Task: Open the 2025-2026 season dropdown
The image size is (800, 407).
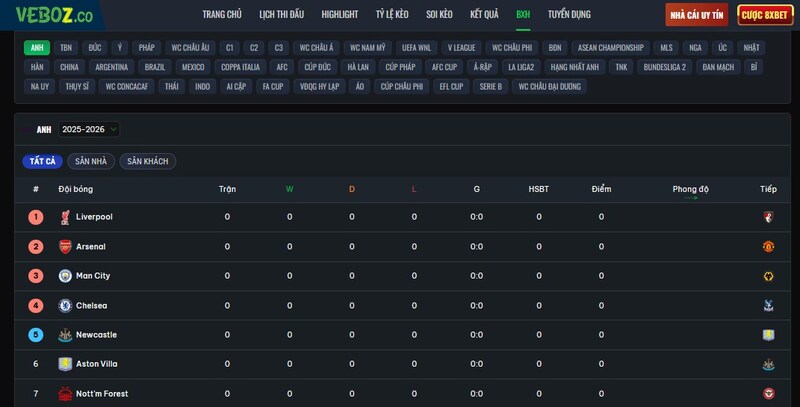Action: 89,130
